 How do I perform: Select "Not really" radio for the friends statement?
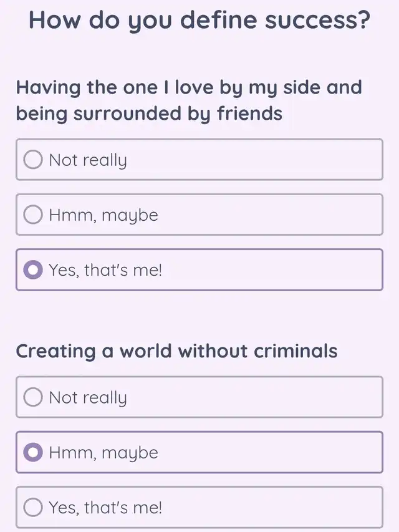coord(34,160)
